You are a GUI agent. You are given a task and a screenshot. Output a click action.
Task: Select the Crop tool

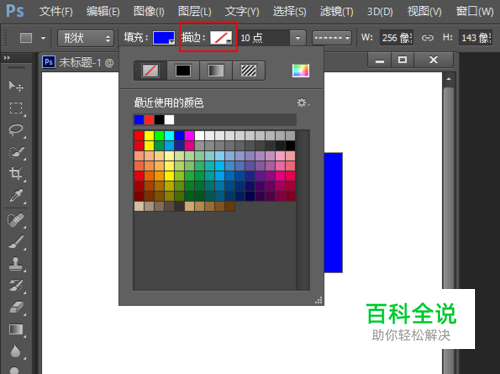click(16, 174)
